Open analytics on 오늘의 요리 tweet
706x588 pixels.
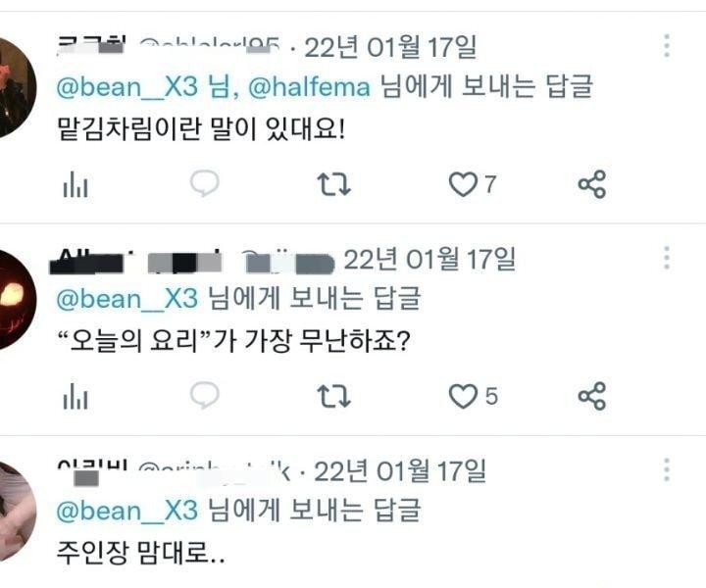coord(76,397)
